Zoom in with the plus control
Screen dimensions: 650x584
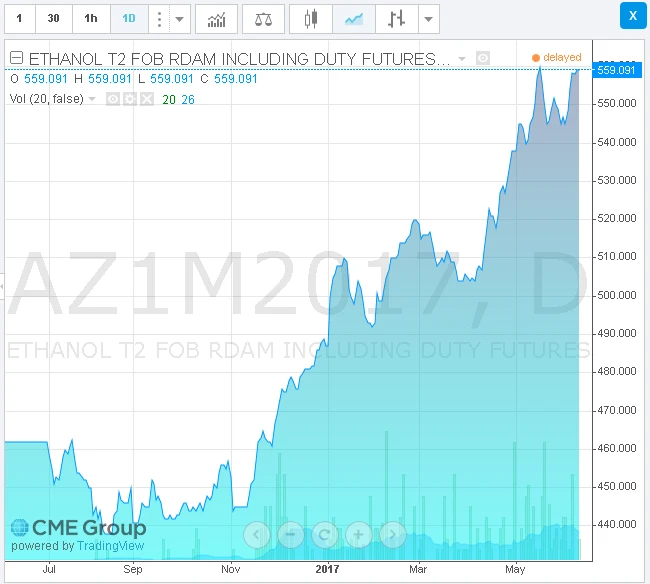(x=359, y=535)
